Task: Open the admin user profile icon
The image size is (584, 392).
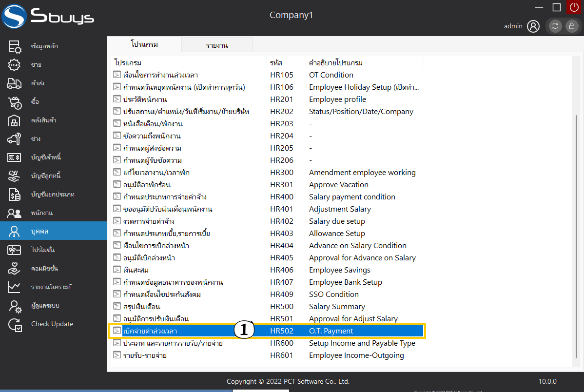Action: (x=533, y=26)
